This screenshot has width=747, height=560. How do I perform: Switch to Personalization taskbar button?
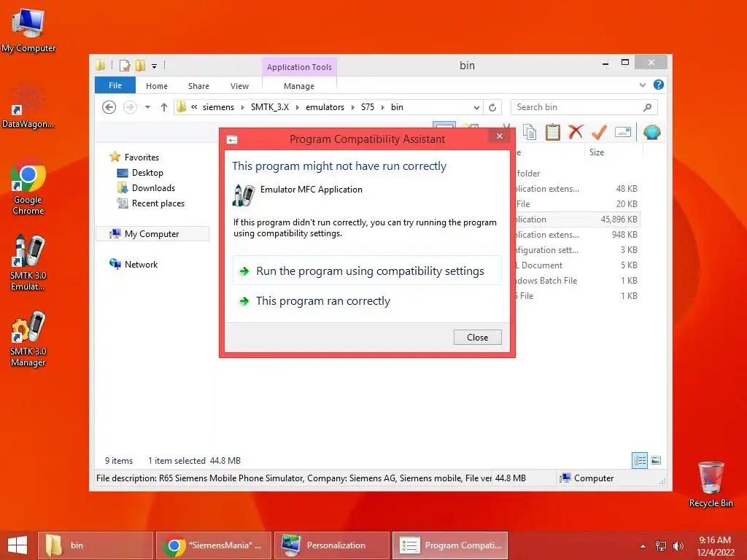pos(332,545)
